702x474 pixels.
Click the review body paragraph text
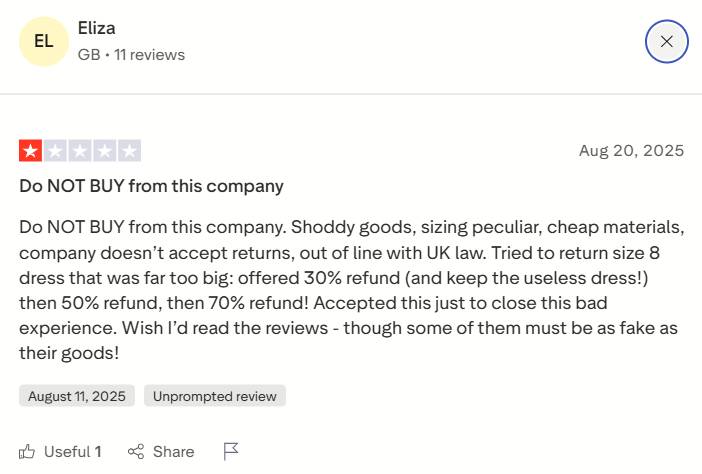pos(350,290)
